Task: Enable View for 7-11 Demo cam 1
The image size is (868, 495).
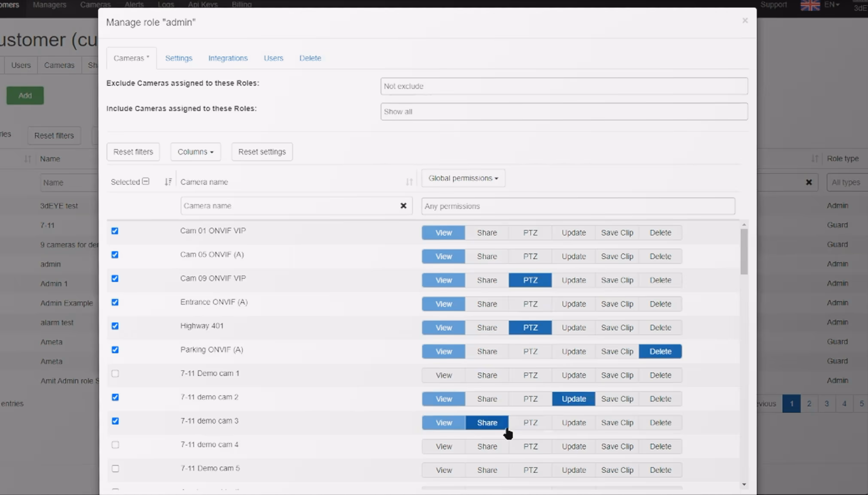Action: point(443,375)
